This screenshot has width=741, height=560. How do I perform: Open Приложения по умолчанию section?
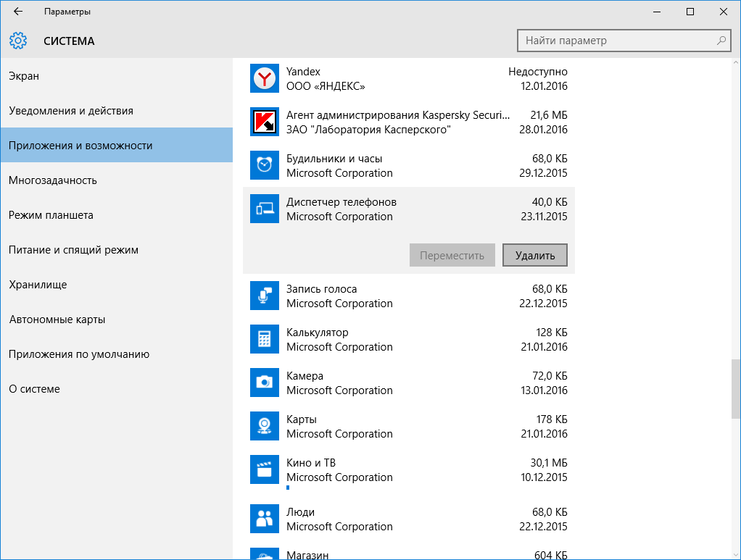(x=117, y=354)
